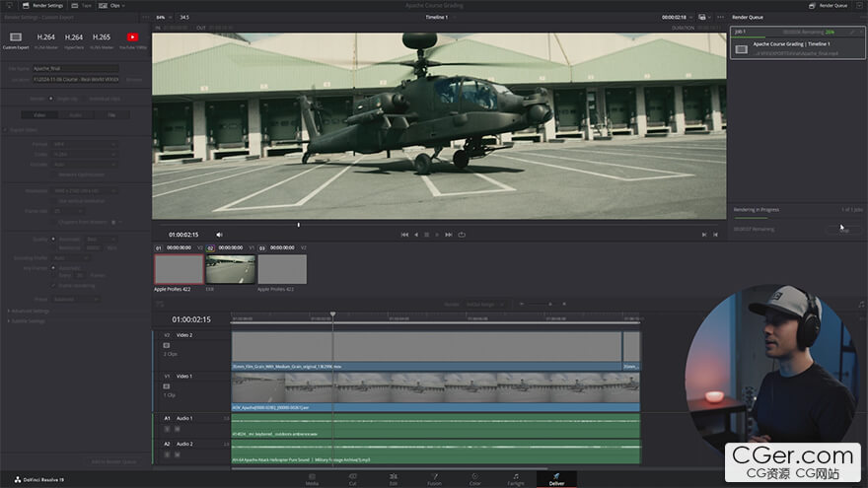Open the Color page
868x488 pixels.
point(474,478)
